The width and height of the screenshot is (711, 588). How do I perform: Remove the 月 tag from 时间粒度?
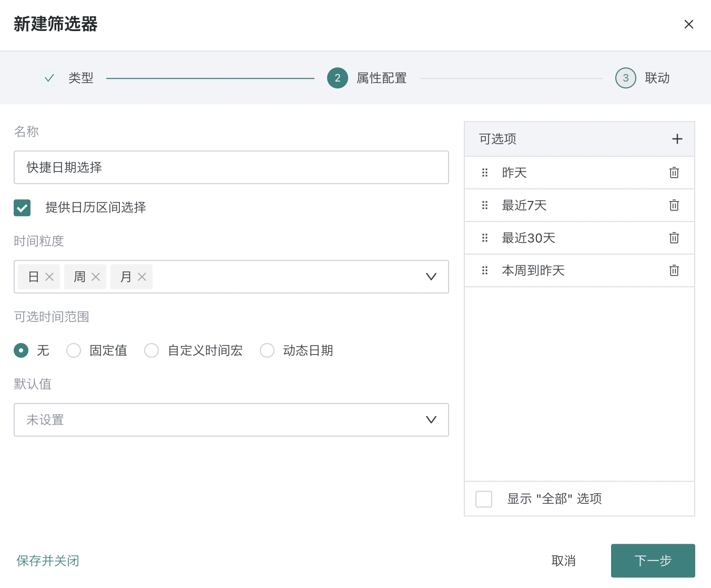(142, 277)
